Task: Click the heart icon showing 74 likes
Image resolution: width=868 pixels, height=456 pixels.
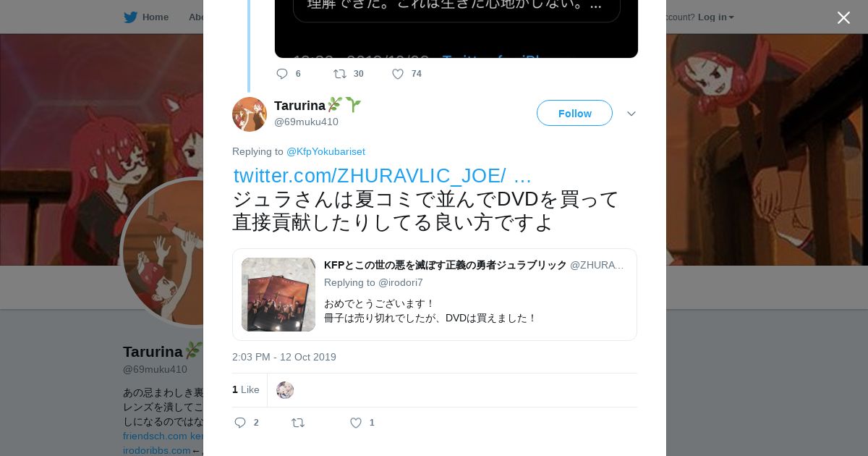Action: tap(398, 74)
